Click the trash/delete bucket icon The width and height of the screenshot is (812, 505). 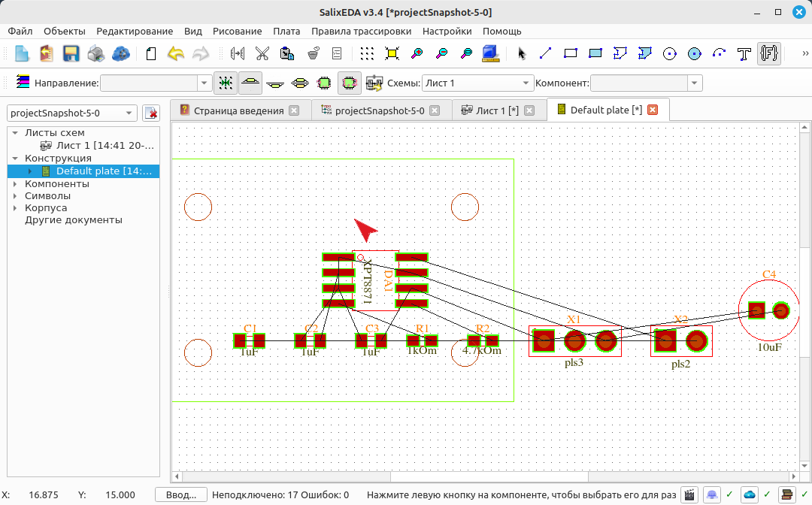click(312, 53)
